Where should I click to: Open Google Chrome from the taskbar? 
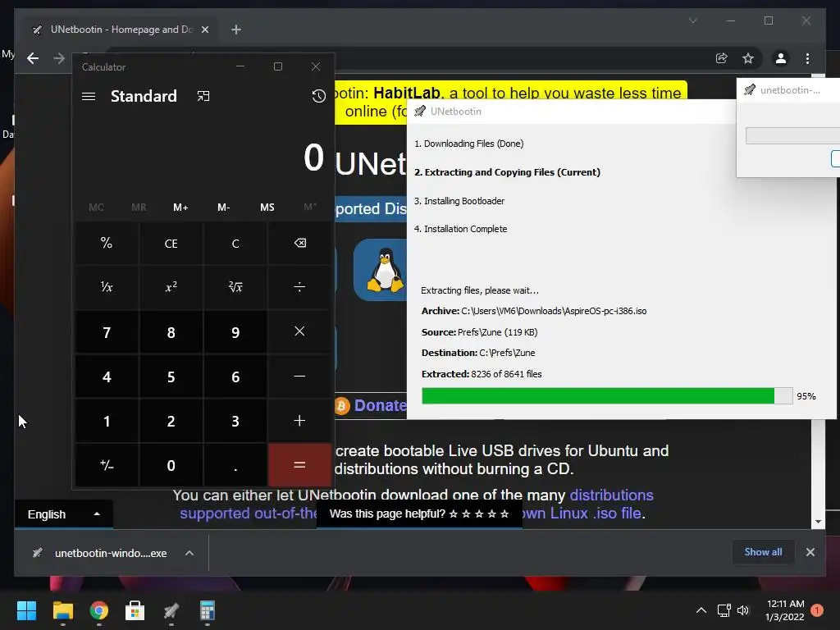pyautogui.click(x=99, y=610)
